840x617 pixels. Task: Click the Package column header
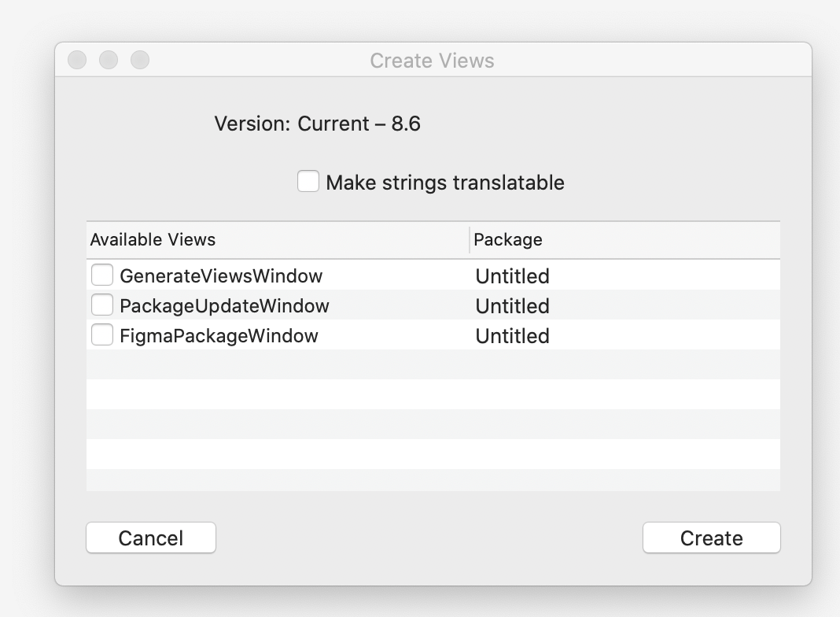pyautogui.click(x=507, y=239)
